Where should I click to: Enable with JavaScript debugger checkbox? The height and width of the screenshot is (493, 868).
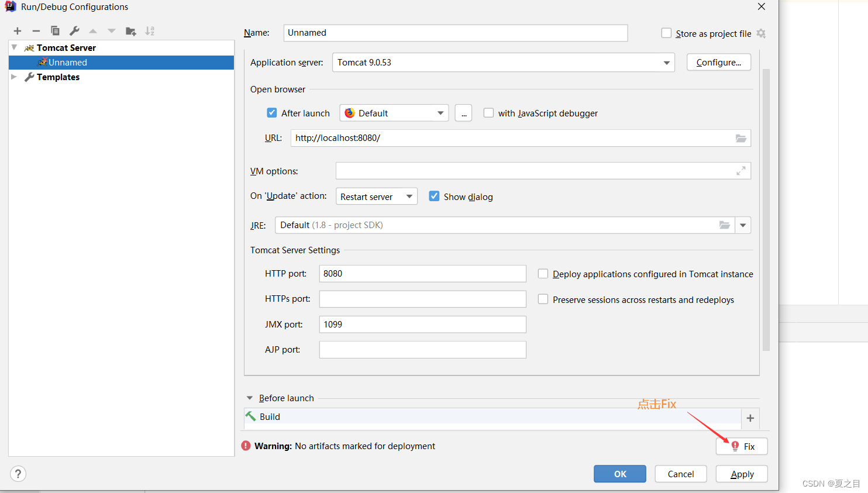[488, 113]
